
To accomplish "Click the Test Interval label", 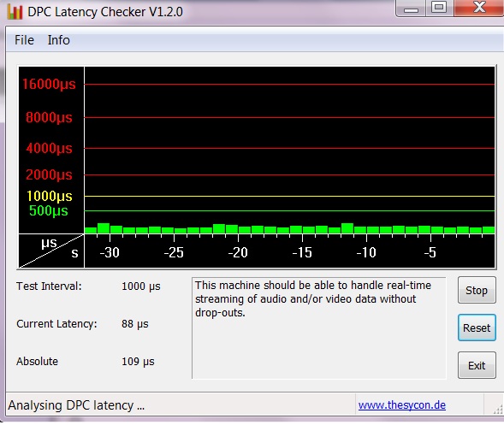I will point(49,286).
